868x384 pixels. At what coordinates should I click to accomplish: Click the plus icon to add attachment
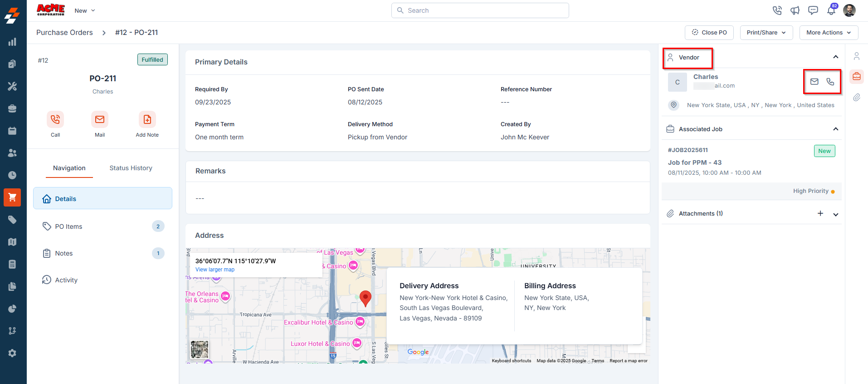[820, 213]
